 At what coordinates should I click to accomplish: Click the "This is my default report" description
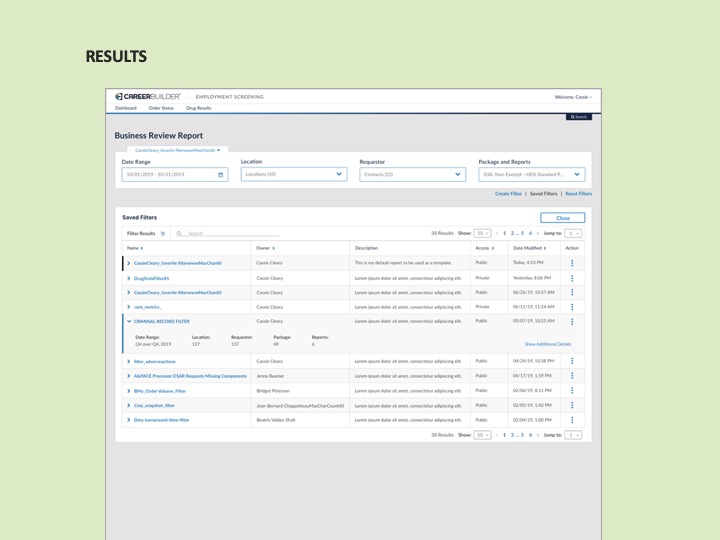(403, 263)
